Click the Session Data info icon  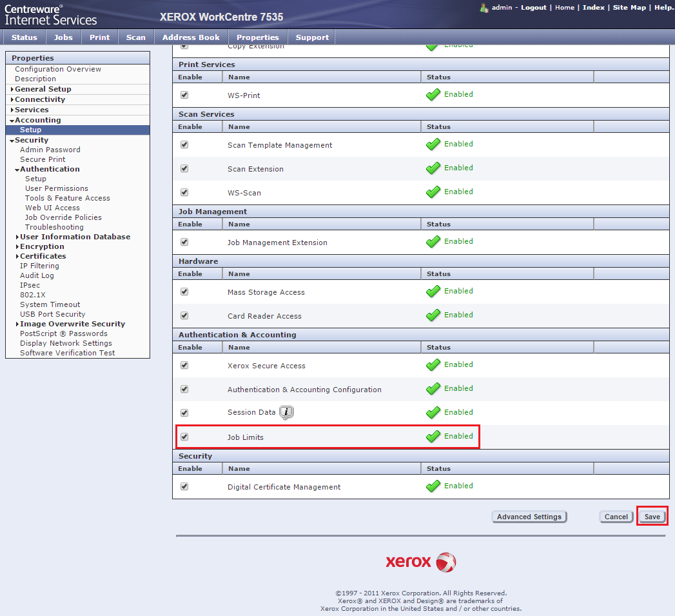click(x=286, y=413)
